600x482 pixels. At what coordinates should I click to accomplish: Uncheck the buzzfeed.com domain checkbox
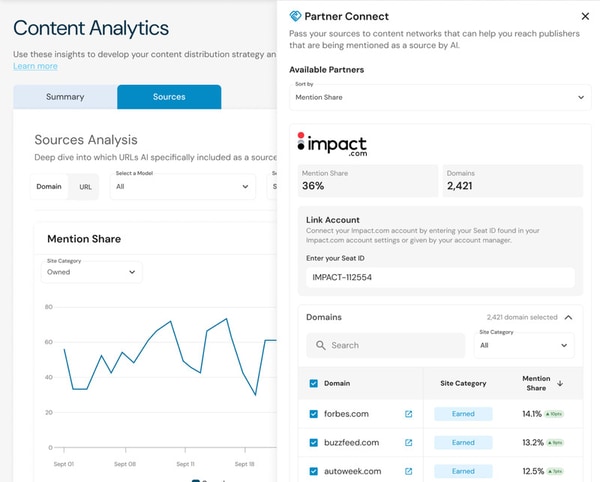[x=314, y=442]
